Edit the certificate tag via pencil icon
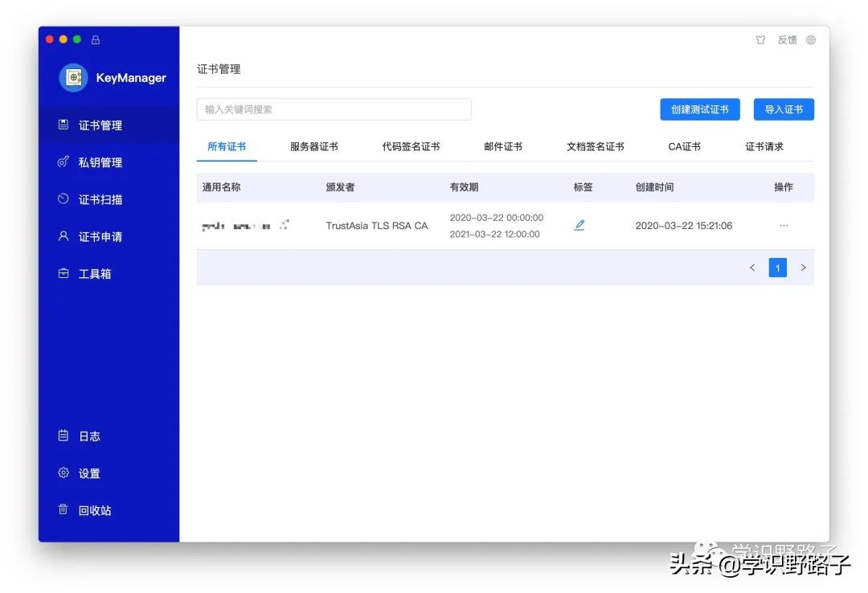The height and width of the screenshot is (593, 868). point(579,225)
